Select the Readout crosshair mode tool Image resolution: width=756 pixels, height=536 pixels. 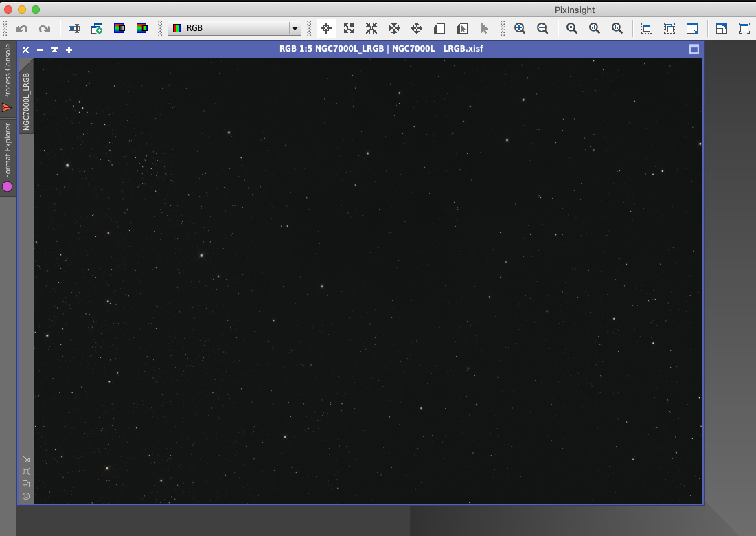326,28
